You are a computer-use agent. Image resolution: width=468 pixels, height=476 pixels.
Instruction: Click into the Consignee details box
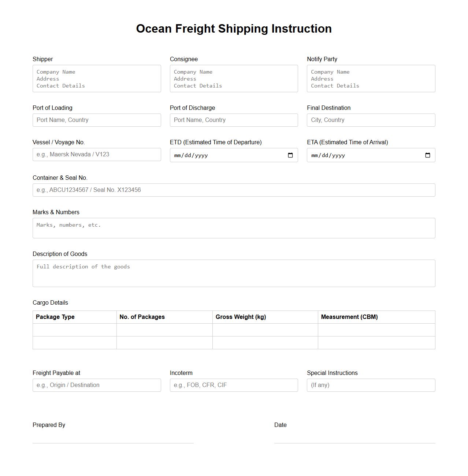coord(234,78)
